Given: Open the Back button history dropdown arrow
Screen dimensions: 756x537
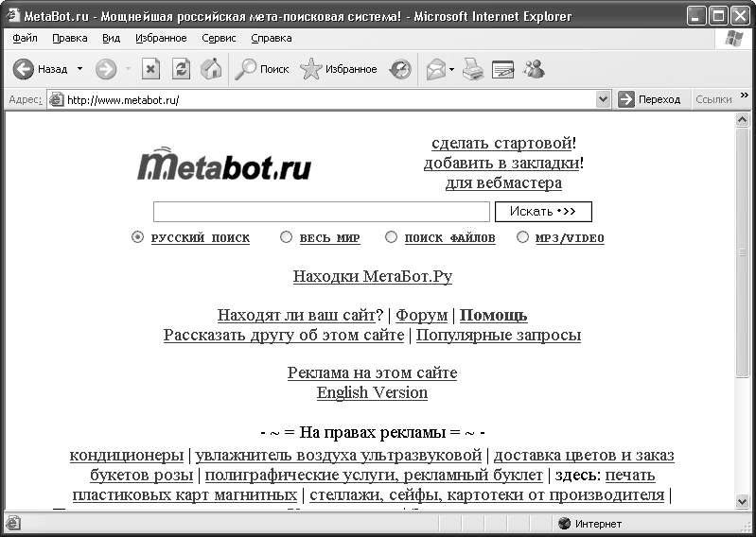Looking at the screenshot, I should tap(80, 69).
